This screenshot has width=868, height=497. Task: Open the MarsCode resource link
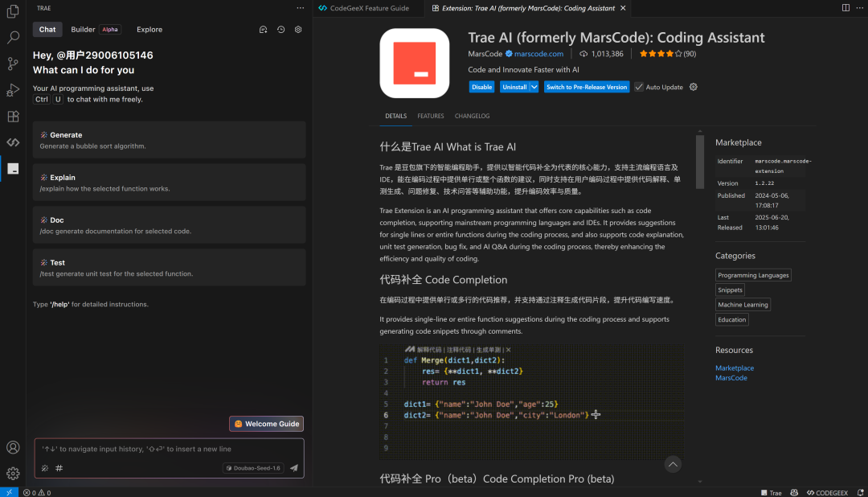click(731, 378)
